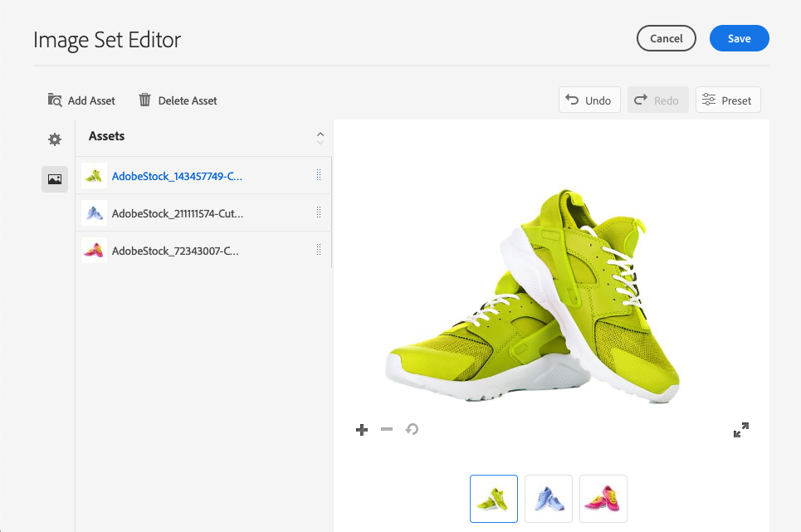Click the reorder handle for AdobeStock_211111574
801x532 pixels.
coord(319,212)
